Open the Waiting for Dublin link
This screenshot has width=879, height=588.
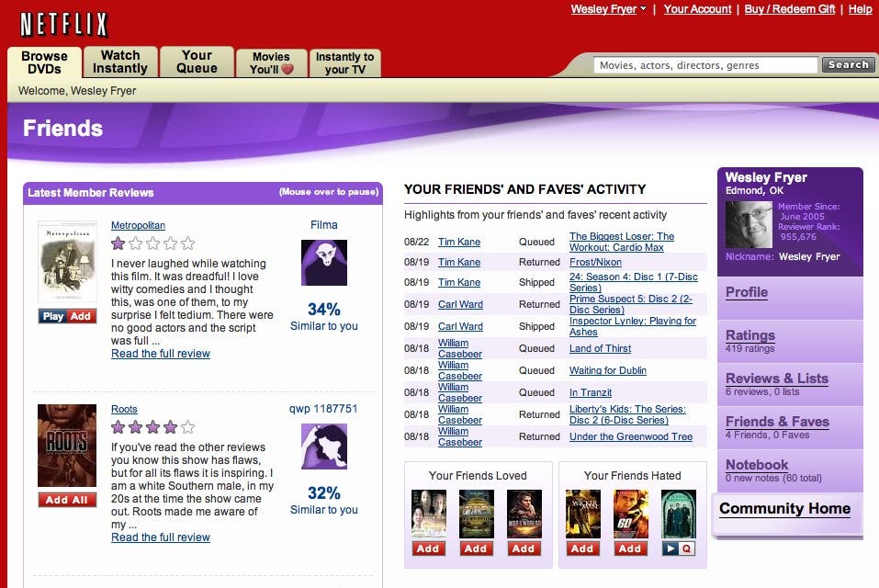coord(608,370)
